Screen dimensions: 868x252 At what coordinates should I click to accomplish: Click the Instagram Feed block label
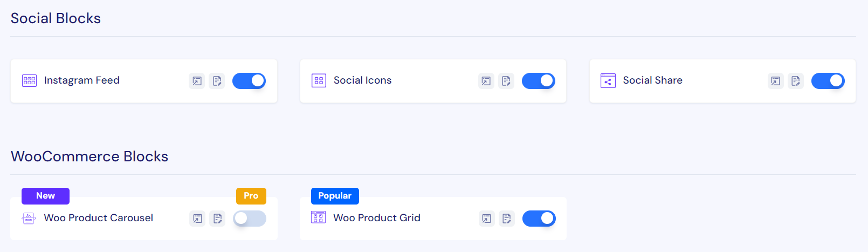(x=82, y=80)
